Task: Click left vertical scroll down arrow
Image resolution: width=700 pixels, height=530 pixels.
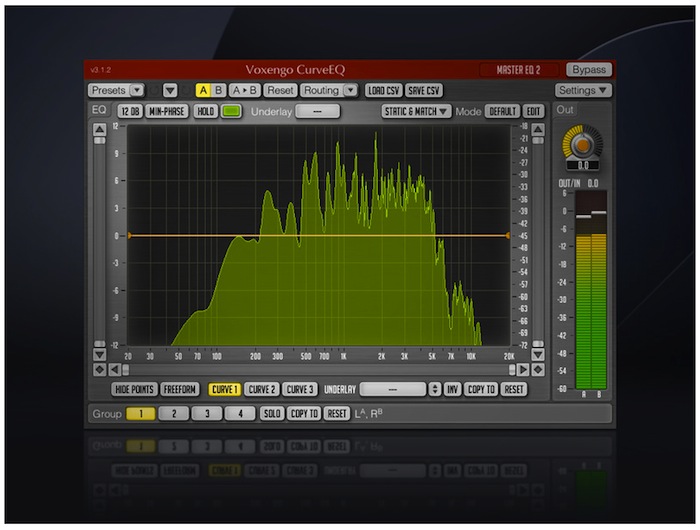Action: (100, 355)
